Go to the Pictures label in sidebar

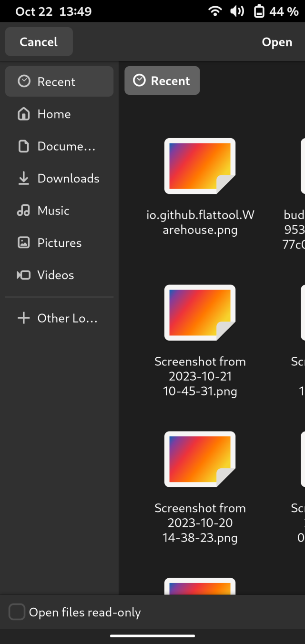(59, 242)
